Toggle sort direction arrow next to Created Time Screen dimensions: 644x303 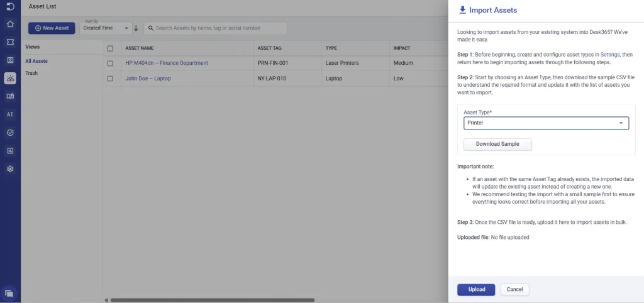point(136,28)
